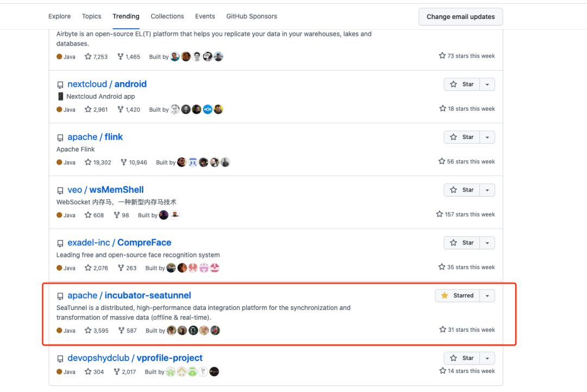Click forks count 587 of incubator-seatunnel
Image resolution: width=587 pixels, height=392 pixels.
[x=128, y=331]
